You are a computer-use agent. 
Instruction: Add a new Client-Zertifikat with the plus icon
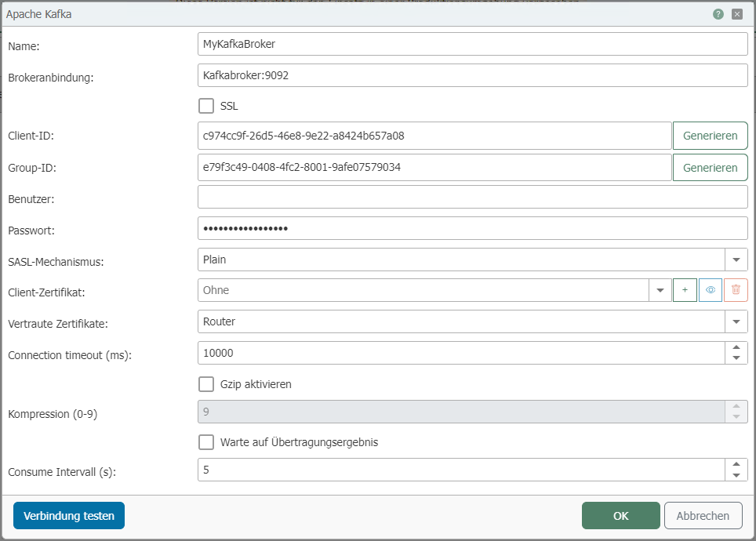click(x=685, y=290)
